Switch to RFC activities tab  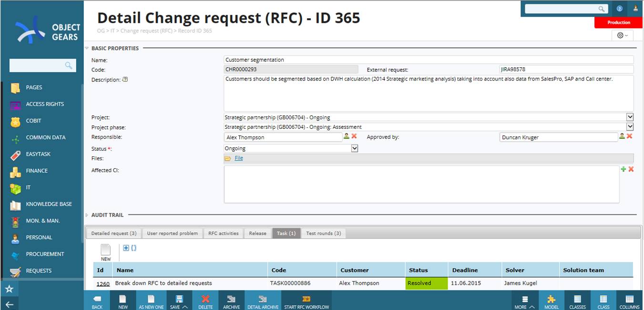pyautogui.click(x=223, y=233)
